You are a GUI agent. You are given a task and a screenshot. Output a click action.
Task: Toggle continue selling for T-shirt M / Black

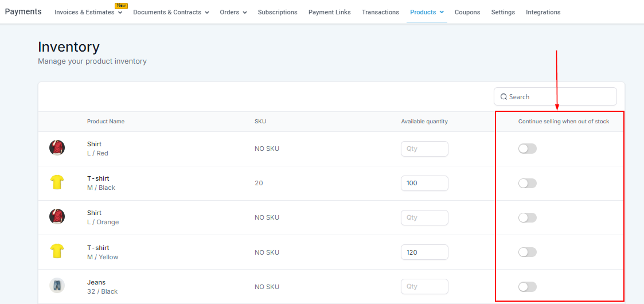[528, 183]
